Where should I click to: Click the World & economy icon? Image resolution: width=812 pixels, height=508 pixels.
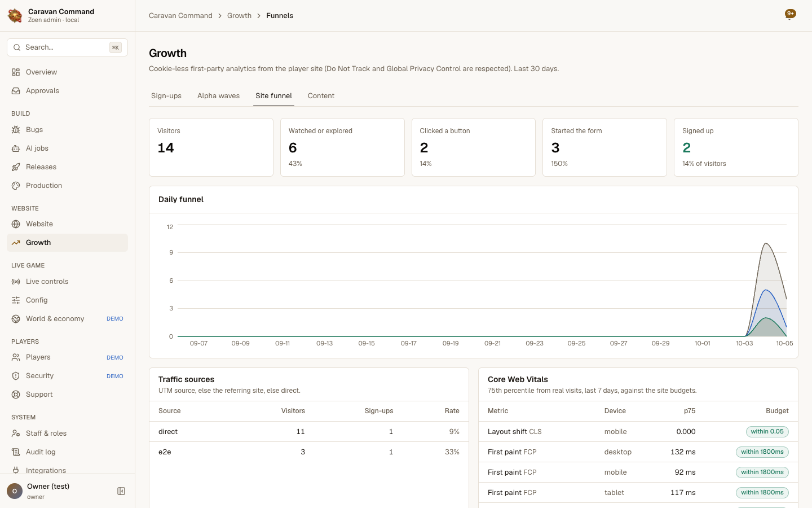click(x=16, y=319)
